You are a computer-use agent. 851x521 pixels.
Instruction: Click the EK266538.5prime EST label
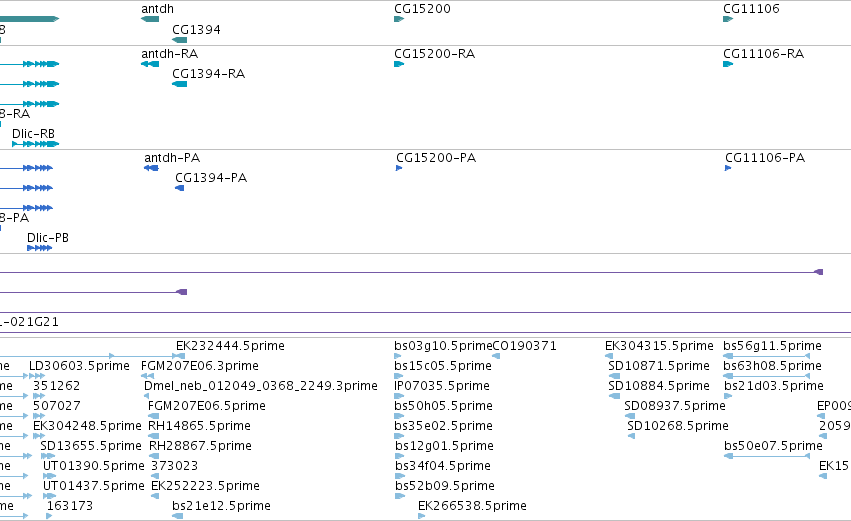(472, 506)
